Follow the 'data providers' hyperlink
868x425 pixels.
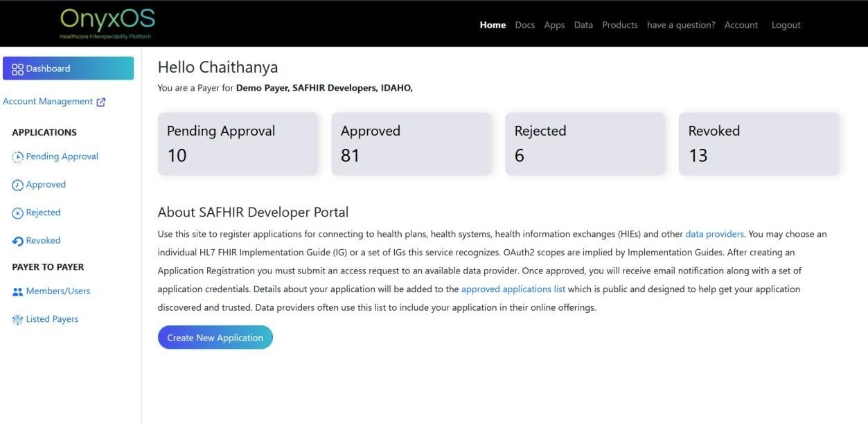[714, 234]
